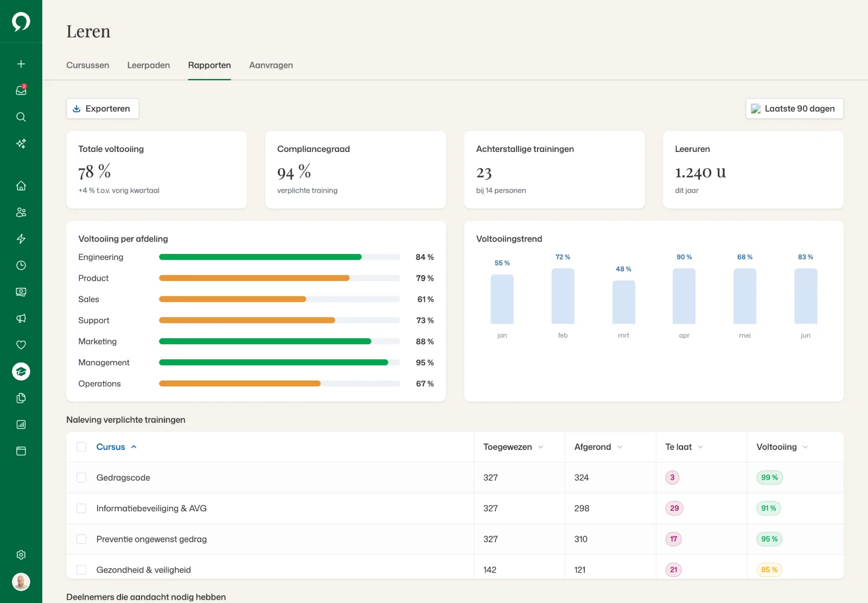Select the Preventie ongewenst gedrag checkbox
The height and width of the screenshot is (603, 868).
click(x=81, y=539)
